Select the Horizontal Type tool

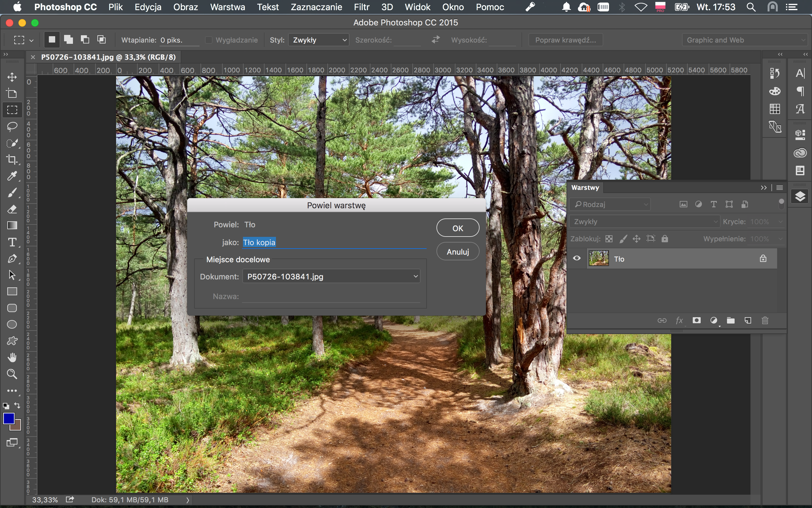[12, 242]
